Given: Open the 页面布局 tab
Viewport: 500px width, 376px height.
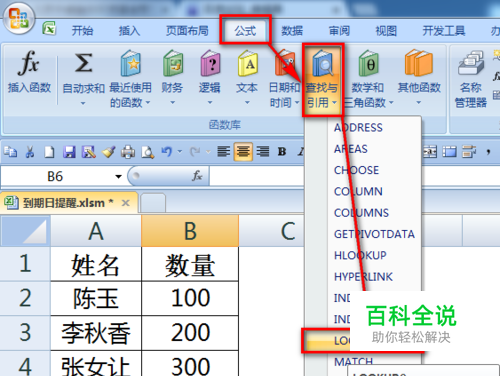Looking at the screenshot, I should [x=187, y=31].
